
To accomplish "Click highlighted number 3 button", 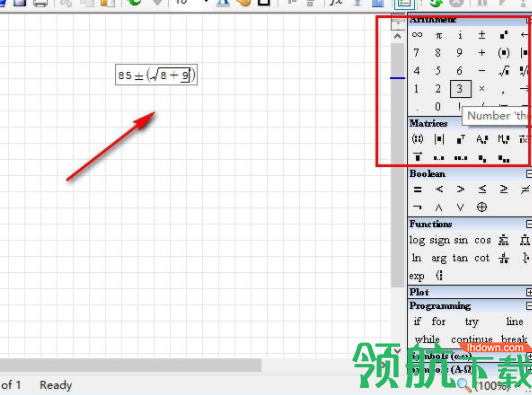I will [460, 89].
